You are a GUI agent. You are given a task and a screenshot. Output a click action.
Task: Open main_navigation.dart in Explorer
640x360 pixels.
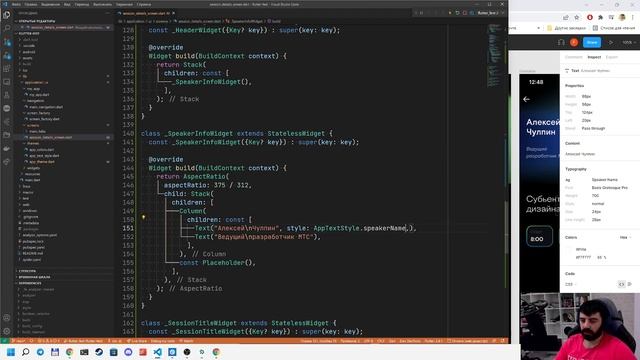pyautogui.click(x=46, y=107)
